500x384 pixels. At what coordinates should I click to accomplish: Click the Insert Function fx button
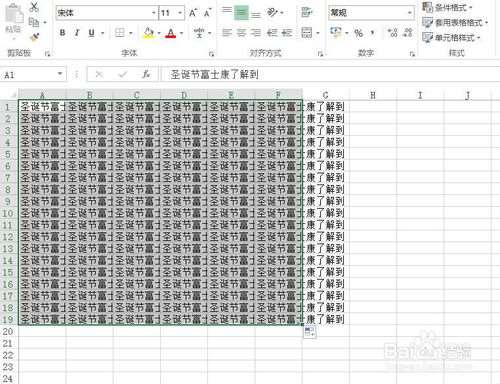point(146,74)
